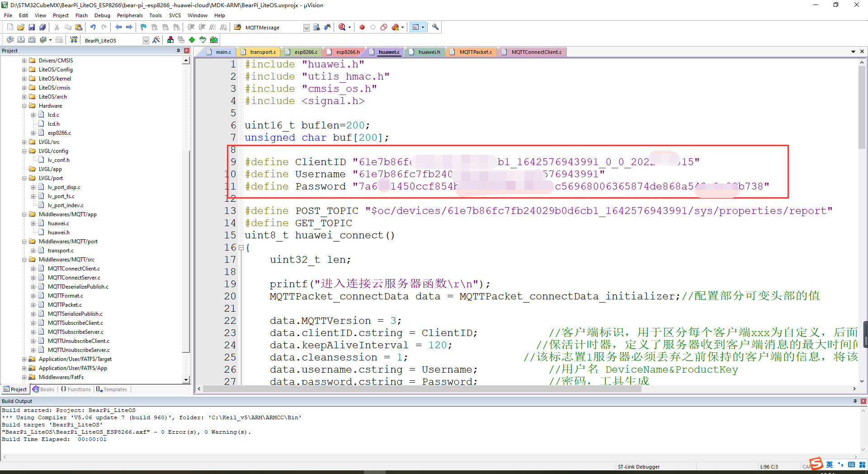The width and height of the screenshot is (868, 474).
Task: Select MQTTPacket.c in the project tree
Action: click(x=65, y=305)
